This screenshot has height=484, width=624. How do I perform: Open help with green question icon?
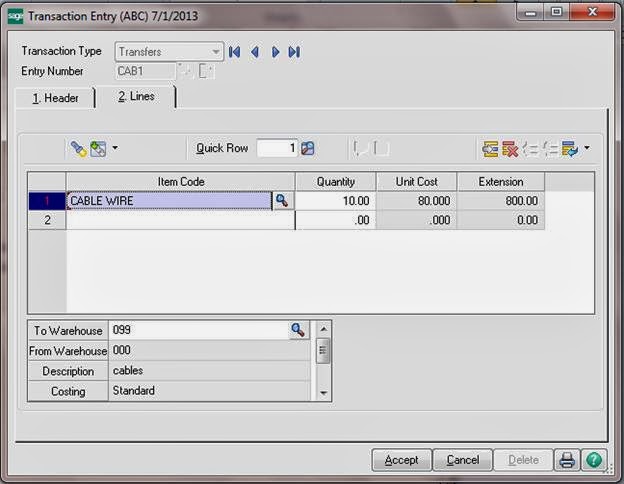click(x=594, y=460)
